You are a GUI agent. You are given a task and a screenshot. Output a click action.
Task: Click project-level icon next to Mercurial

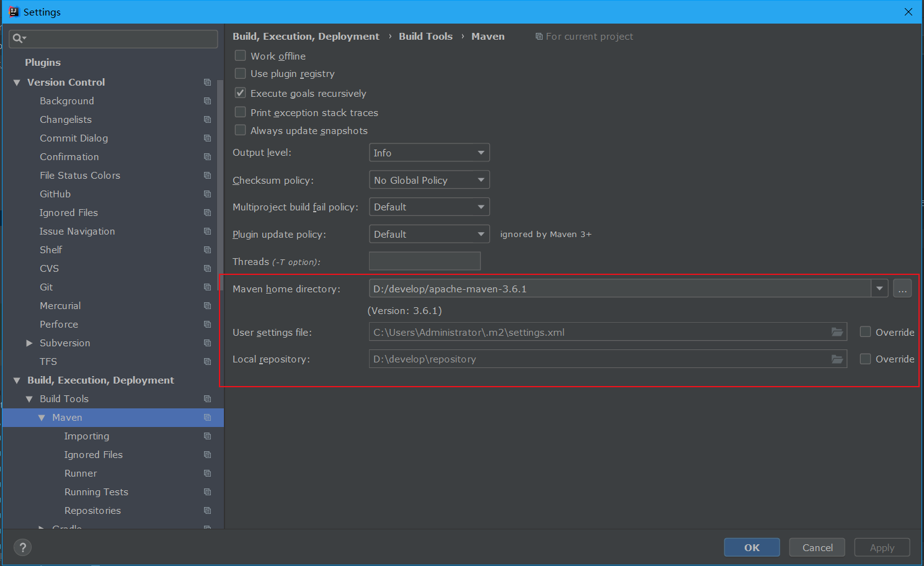tap(207, 306)
